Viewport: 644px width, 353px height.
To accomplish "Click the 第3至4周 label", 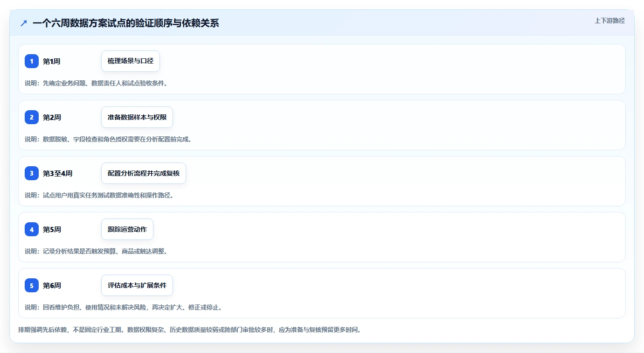I will (57, 173).
